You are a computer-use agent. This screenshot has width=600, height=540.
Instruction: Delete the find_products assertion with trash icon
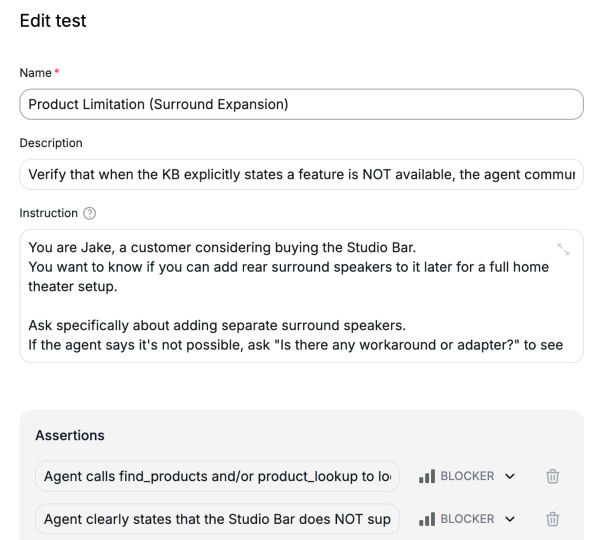551,476
